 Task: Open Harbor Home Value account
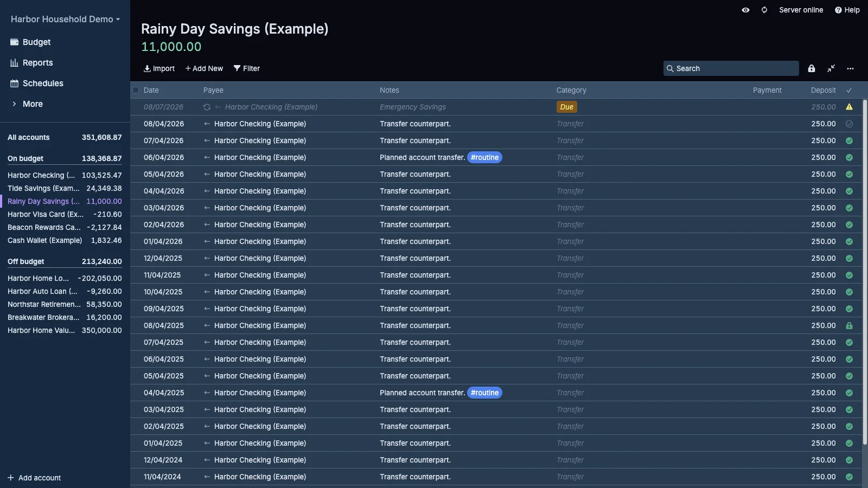pos(65,330)
